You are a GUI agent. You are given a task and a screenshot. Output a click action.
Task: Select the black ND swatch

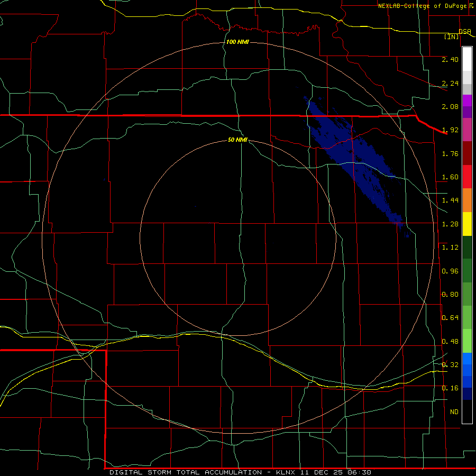pyautogui.click(x=467, y=411)
